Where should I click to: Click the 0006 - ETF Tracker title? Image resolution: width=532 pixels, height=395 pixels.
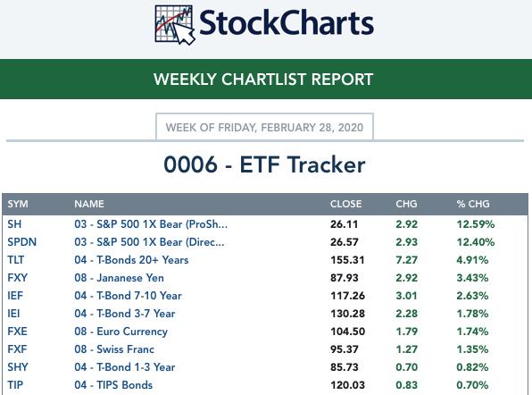point(264,164)
